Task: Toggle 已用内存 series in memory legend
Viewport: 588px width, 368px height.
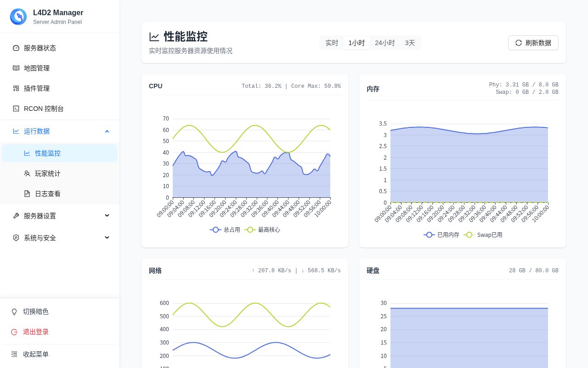Action: click(441, 235)
